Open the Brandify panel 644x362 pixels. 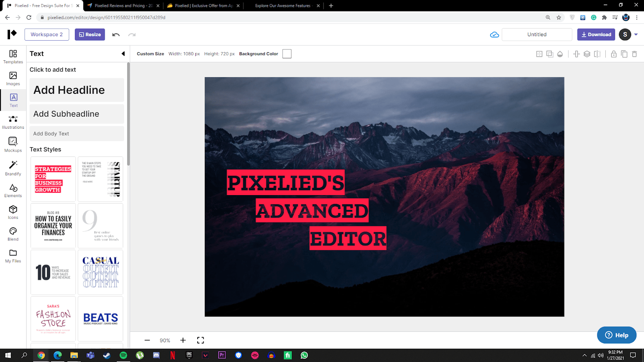[x=12, y=168]
